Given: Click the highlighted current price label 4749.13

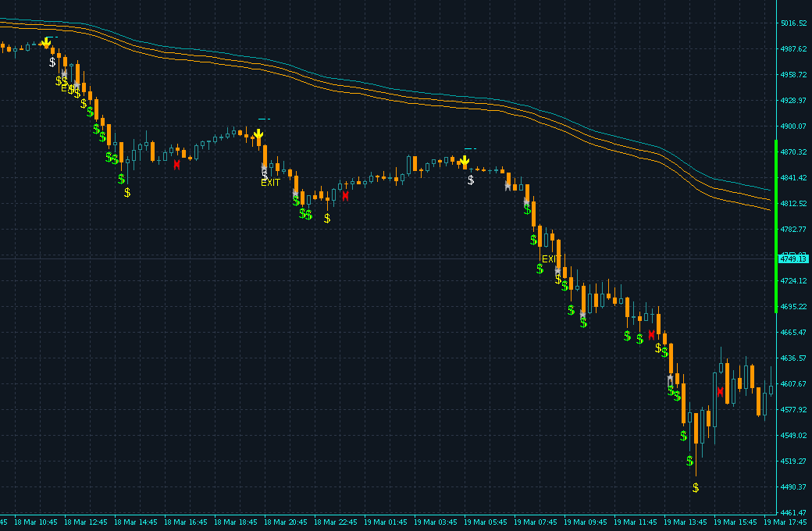Looking at the screenshot, I should [x=792, y=258].
